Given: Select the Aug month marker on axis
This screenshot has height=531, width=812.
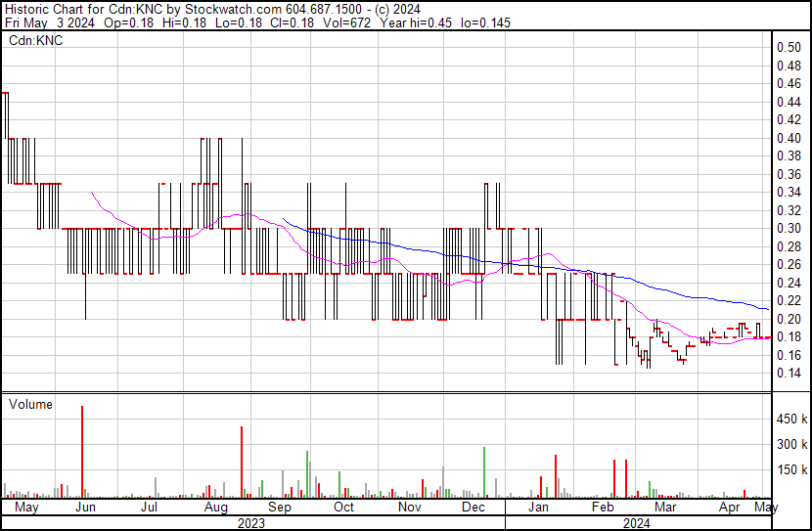Looking at the screenshot, I should point(216,508).
